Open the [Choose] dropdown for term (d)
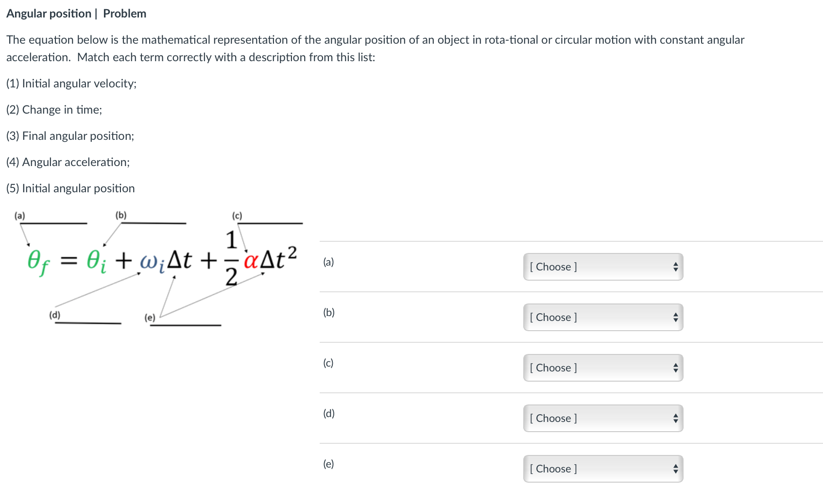 [x=602, y=418]
